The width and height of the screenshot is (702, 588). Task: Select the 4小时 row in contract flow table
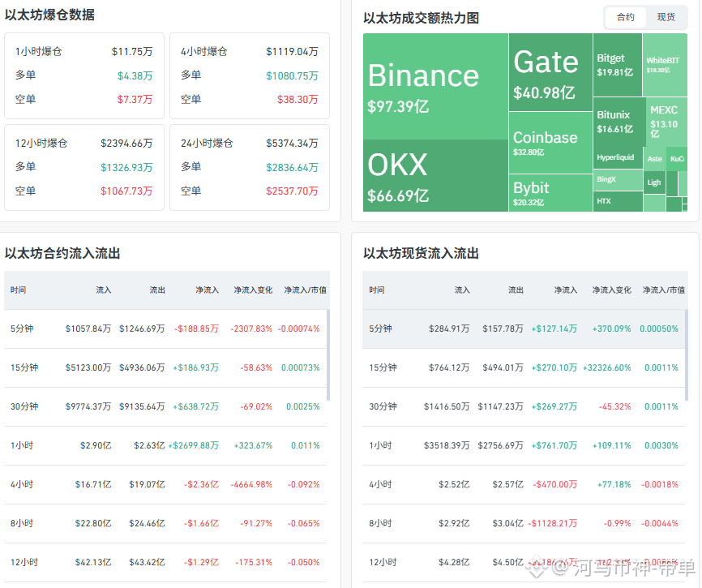coord(165,484)
